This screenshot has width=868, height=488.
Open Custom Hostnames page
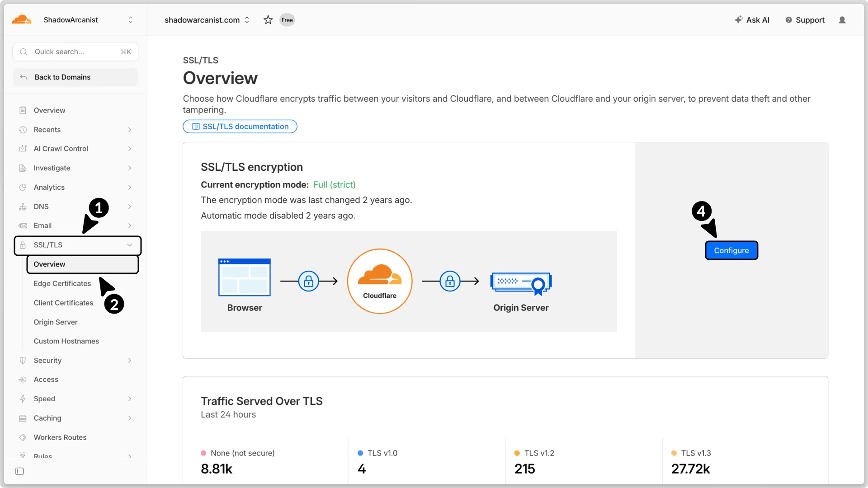66,341
